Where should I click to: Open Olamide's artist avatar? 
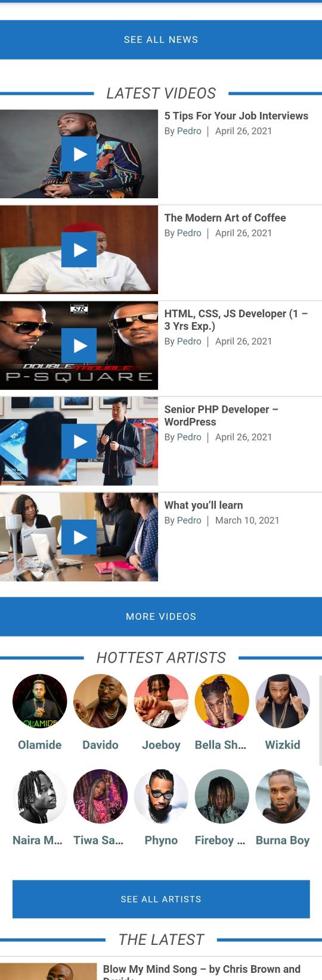(40, 701)
